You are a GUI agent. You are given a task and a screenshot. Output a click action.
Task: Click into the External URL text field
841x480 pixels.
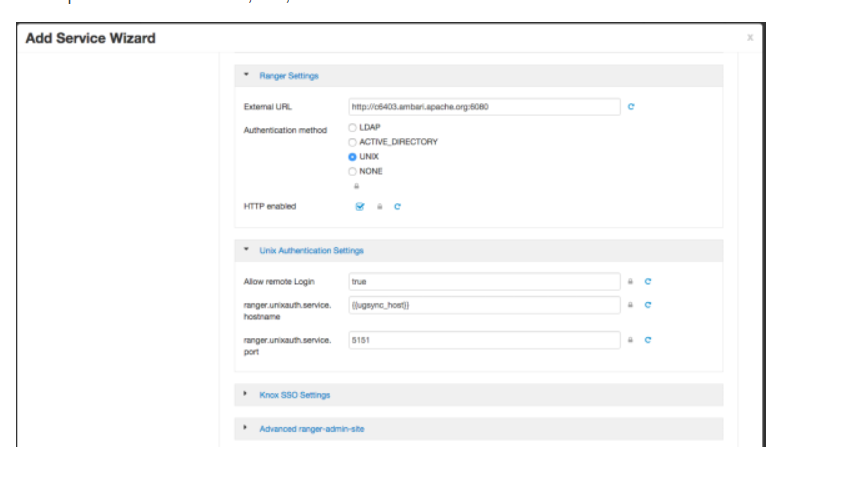484,106
